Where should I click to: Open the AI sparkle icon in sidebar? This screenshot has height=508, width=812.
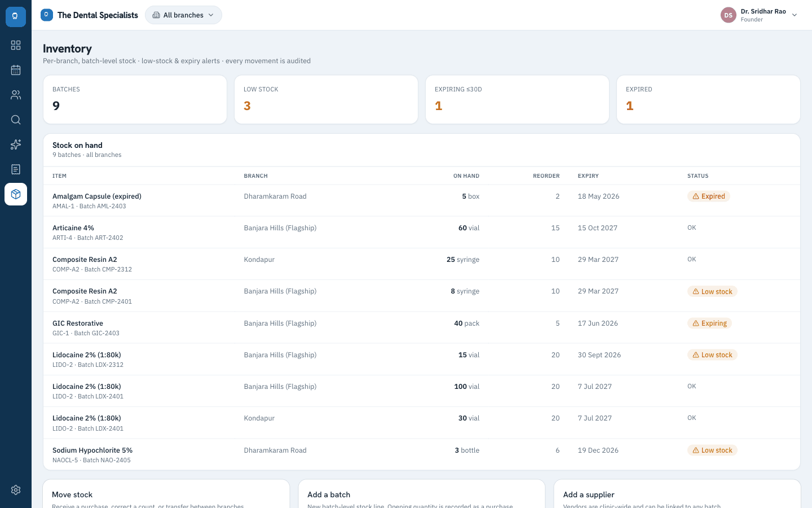click(16, 144)
